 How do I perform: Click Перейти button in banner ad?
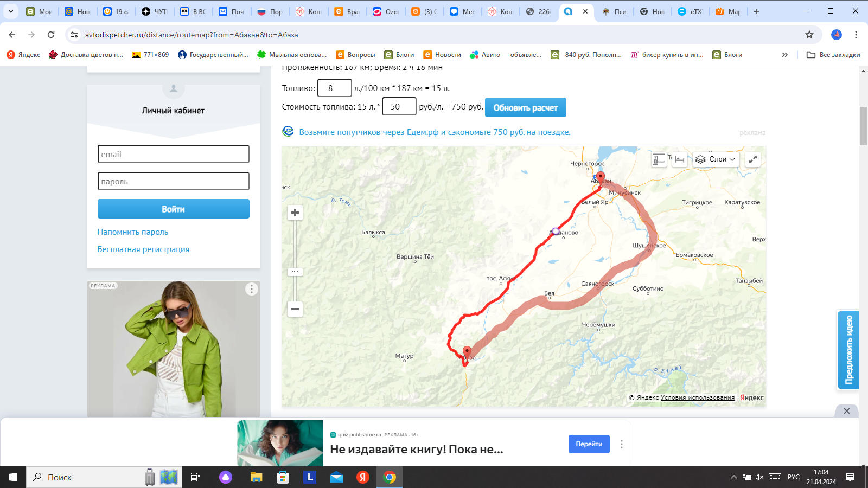[x=589, y=444]
